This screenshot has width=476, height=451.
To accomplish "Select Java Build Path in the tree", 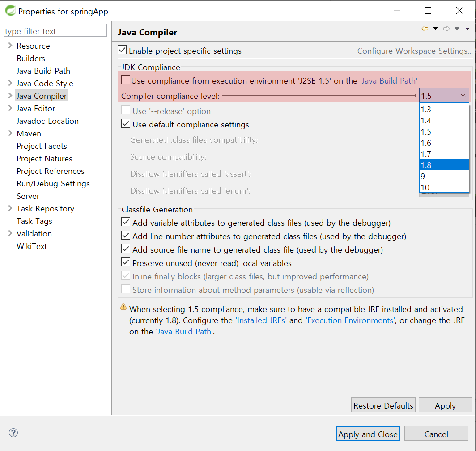I will (43, 71).
